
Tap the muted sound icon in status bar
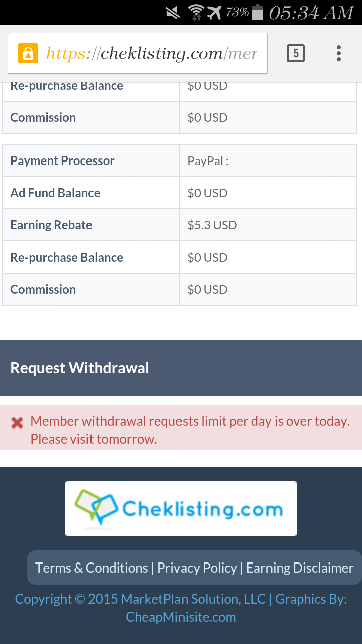[173, 12]
